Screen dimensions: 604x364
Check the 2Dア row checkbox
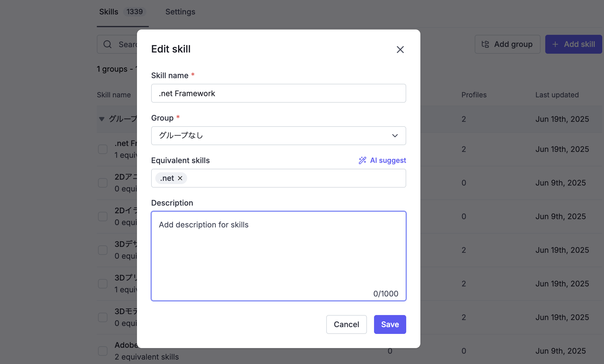[103, 183]
